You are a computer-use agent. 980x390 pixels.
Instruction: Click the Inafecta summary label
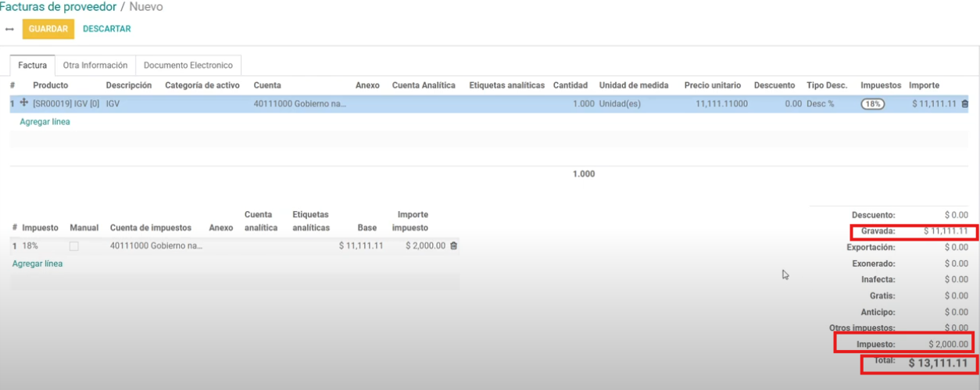click(878, 279)
